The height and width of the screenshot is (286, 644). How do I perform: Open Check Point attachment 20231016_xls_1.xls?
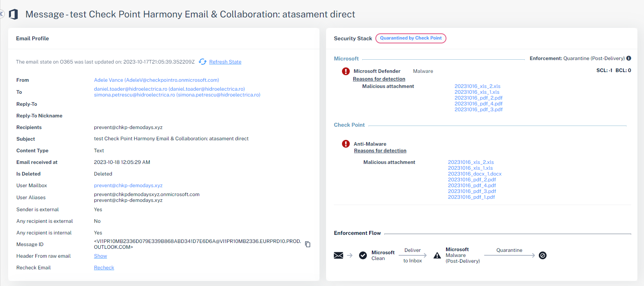point(470,168)
